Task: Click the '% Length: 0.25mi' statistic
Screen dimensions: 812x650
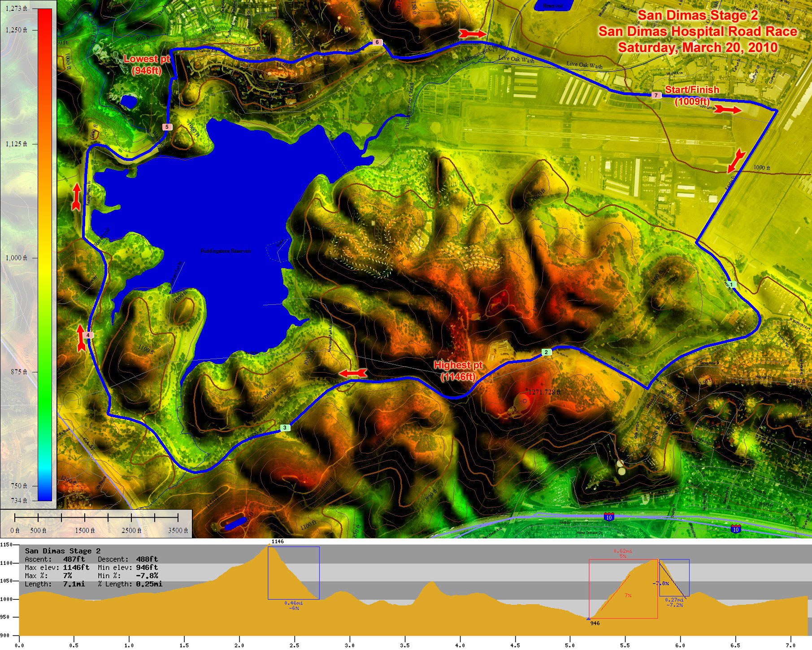Action: 130,584
